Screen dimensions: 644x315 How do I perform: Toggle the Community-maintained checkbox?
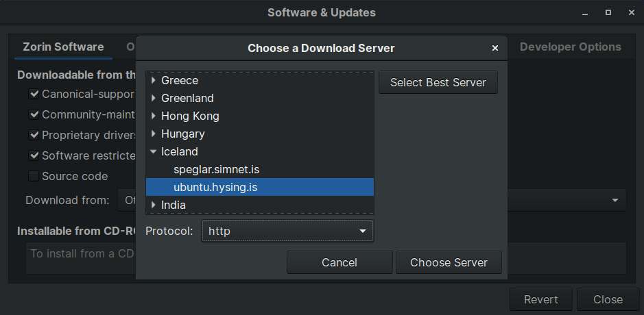[x=34, y=114]
